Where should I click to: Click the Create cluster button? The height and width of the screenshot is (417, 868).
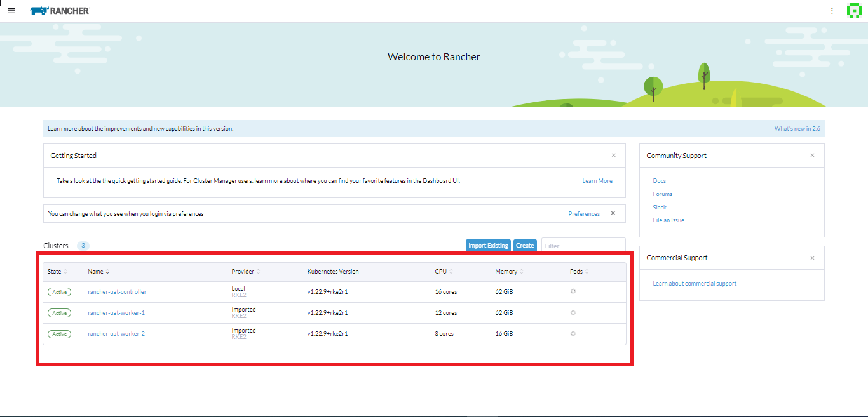click(525, 246)
